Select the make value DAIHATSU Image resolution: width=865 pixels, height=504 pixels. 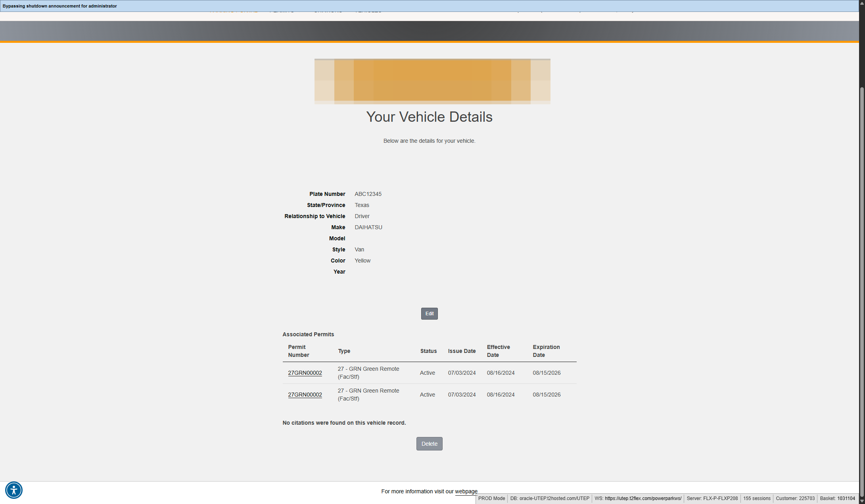pyautogui.click(x=368, y=227)
